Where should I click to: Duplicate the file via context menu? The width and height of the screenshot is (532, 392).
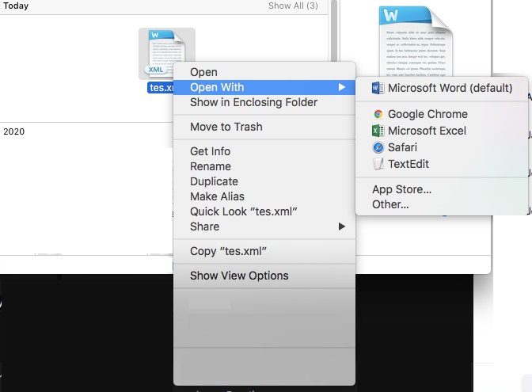(212, 181)
